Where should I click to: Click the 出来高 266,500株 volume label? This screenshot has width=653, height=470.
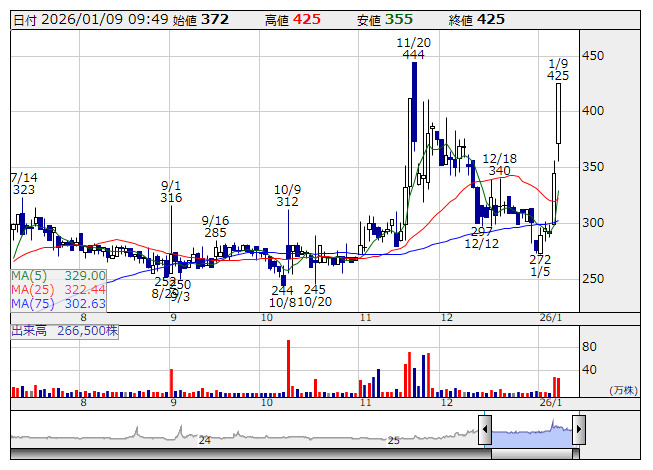pyautogui.click(x=65, y=331)
